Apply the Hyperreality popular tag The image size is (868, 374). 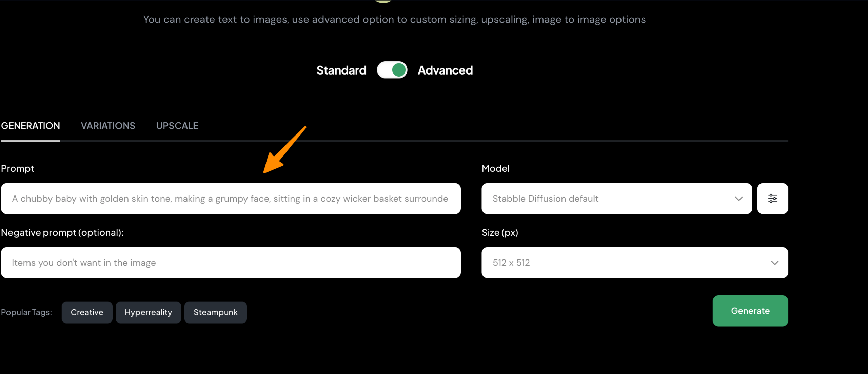point(148,312)
